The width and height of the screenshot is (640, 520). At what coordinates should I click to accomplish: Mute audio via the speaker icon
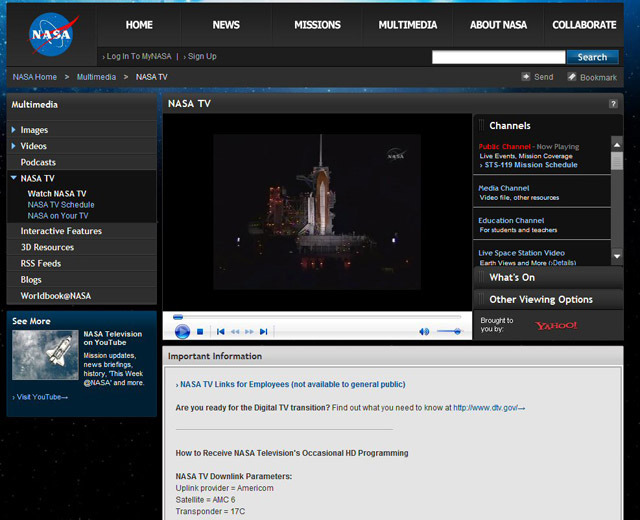click(x=424, y=331)
